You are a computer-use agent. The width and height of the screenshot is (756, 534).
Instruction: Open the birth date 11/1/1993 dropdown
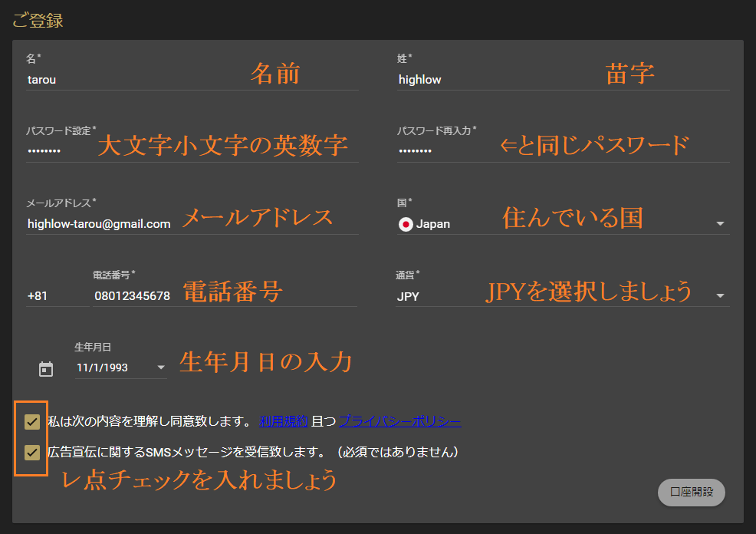click(x=120, y=368)
